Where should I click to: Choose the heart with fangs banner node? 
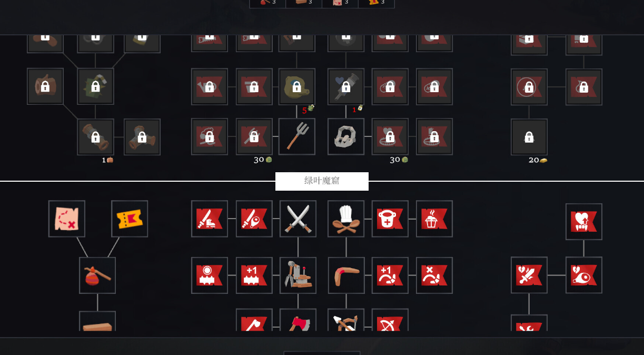pos(584,222)
